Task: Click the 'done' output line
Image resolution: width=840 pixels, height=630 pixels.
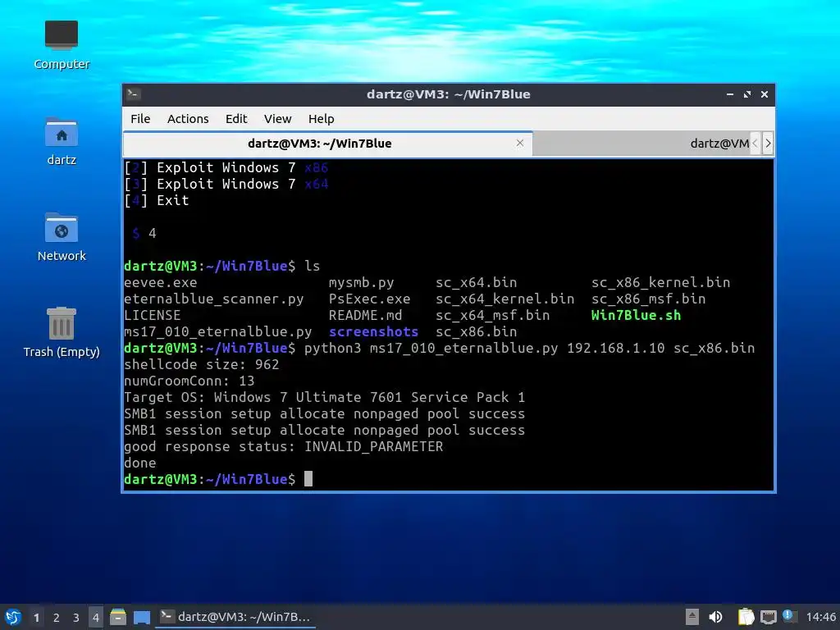Action: click(139, 463)
